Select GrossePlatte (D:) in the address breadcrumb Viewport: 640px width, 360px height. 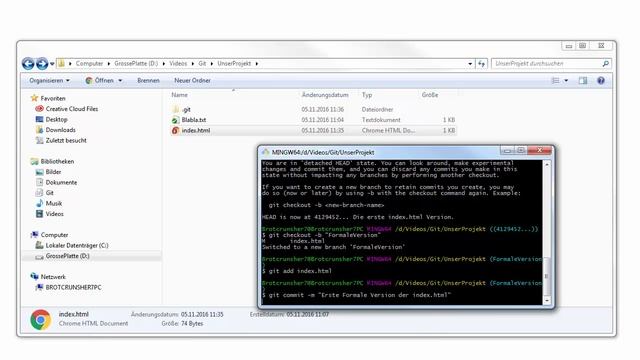[136, 64]
